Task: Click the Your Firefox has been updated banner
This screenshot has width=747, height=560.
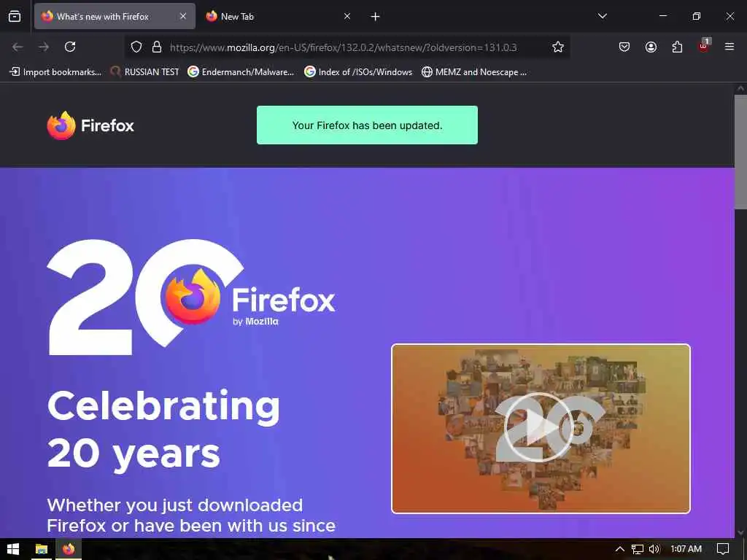Action: pyautogui.click(x=368, y=125)
